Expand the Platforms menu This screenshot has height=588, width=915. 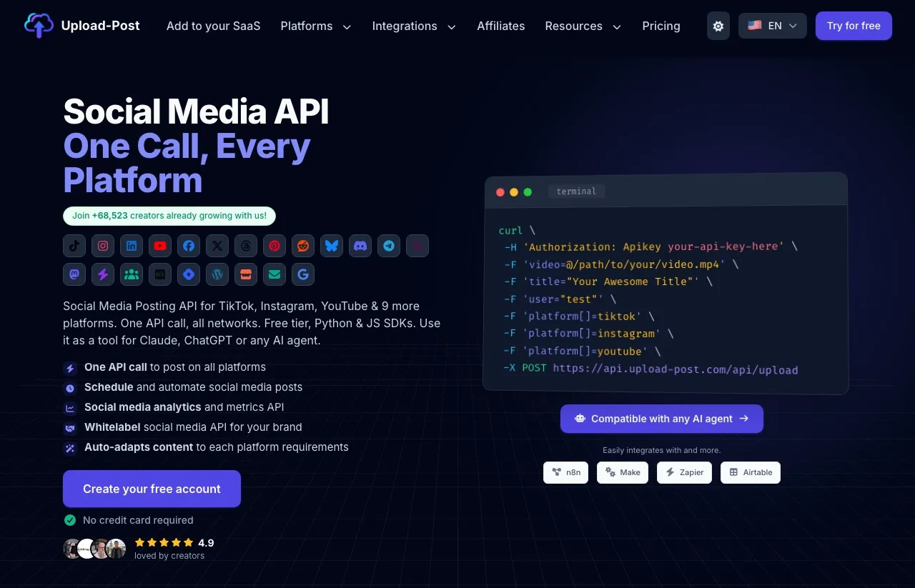click(316, 26)
